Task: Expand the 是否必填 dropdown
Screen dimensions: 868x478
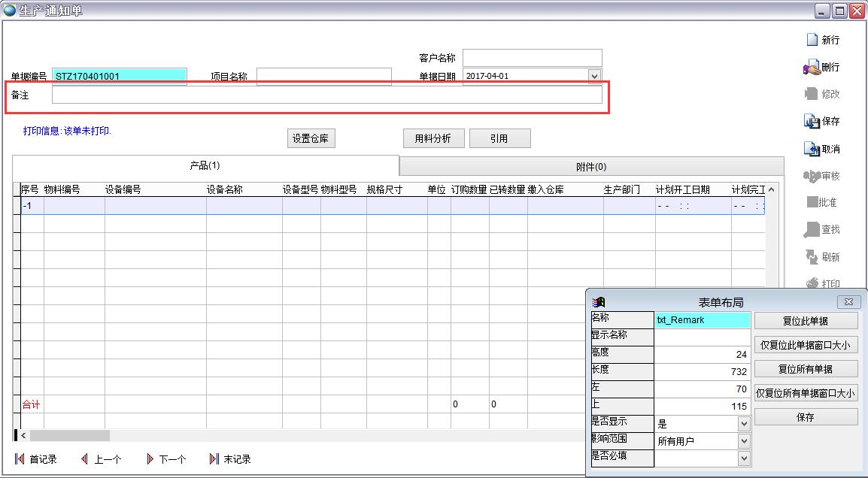Action: pos(744,458)
